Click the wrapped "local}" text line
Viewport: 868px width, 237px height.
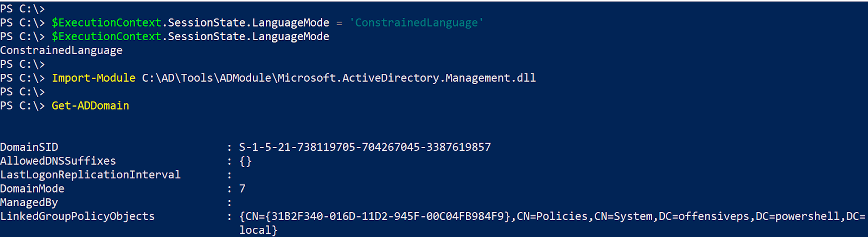(x=258, y=230)
